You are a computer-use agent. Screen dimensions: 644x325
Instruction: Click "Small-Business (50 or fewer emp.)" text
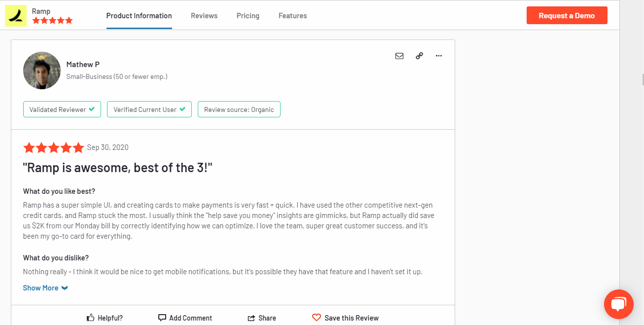pyautogui.click(x=117, y=76)
